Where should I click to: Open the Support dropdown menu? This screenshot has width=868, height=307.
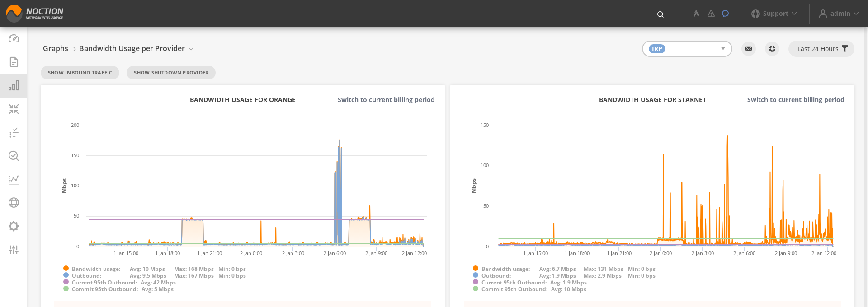click(x=774, y=14)
